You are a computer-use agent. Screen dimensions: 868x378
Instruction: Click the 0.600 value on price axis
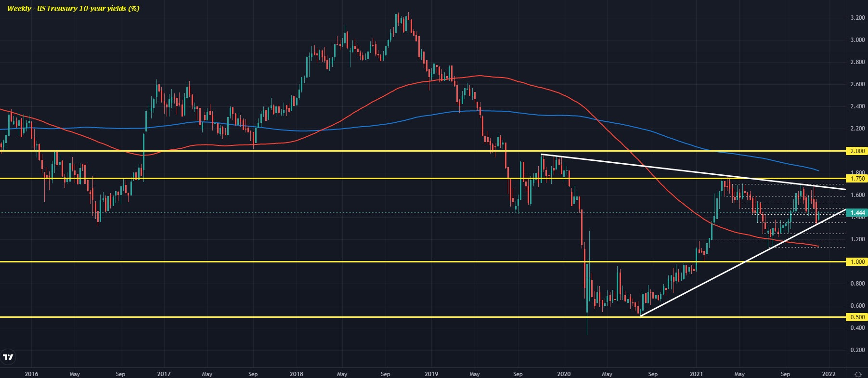857,306
